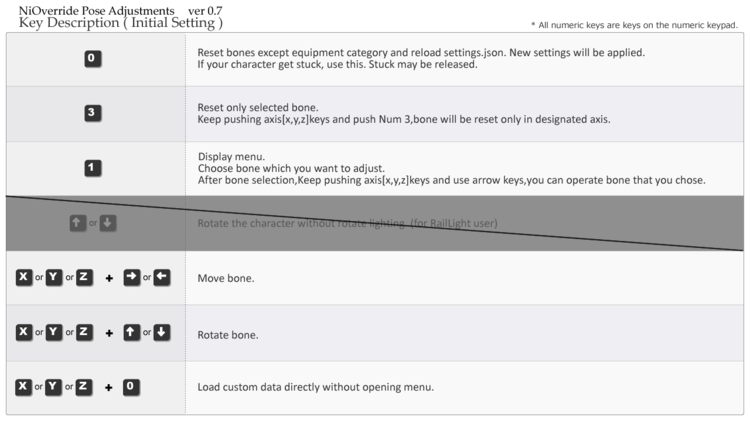750x421 pixels.
Task: Click the left arrow key icon
Action: pyautogui.click(x=162, y=277)
